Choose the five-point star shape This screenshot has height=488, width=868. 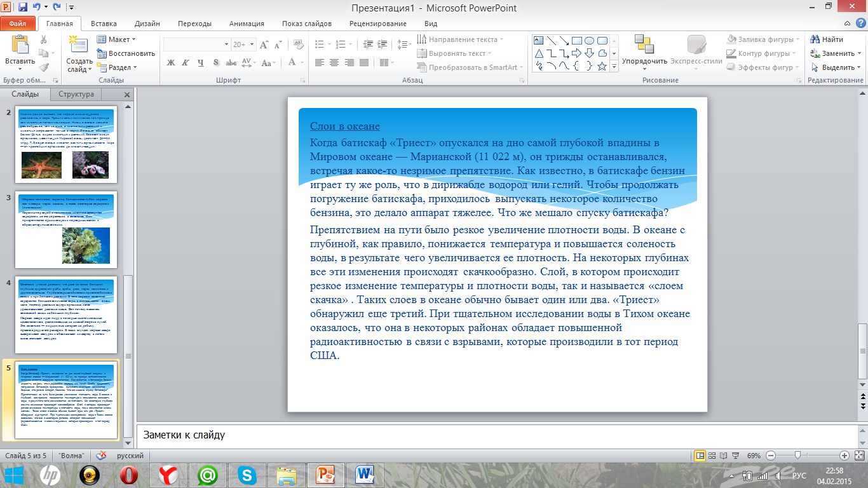click(x=602, y=66)
